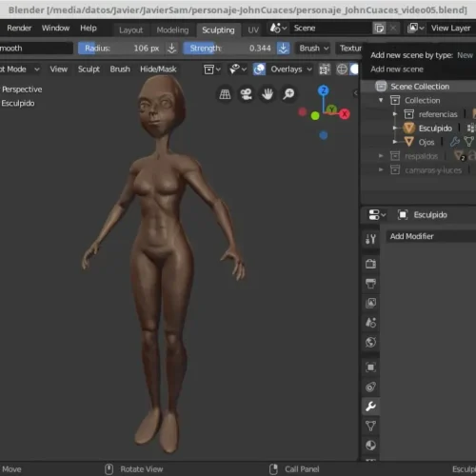
Task: Click the Ojos modifier wrench icon in outliner
Action: coord(455,142)
